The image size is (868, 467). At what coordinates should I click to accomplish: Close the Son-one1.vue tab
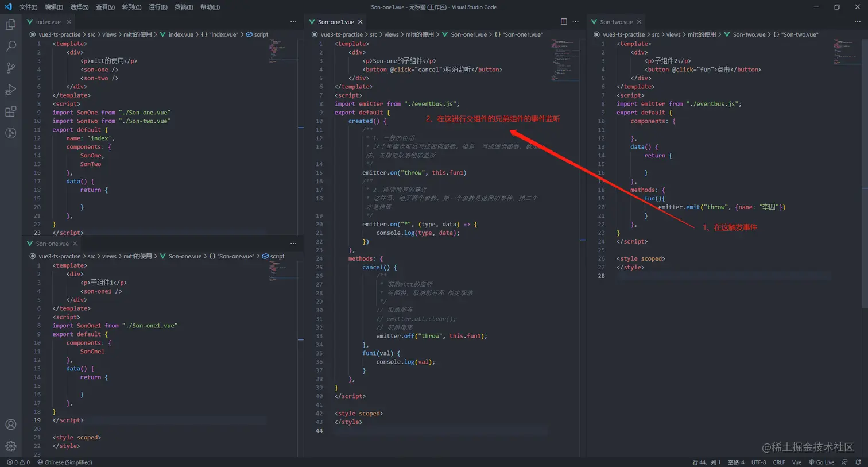click(x=361, y=22)
